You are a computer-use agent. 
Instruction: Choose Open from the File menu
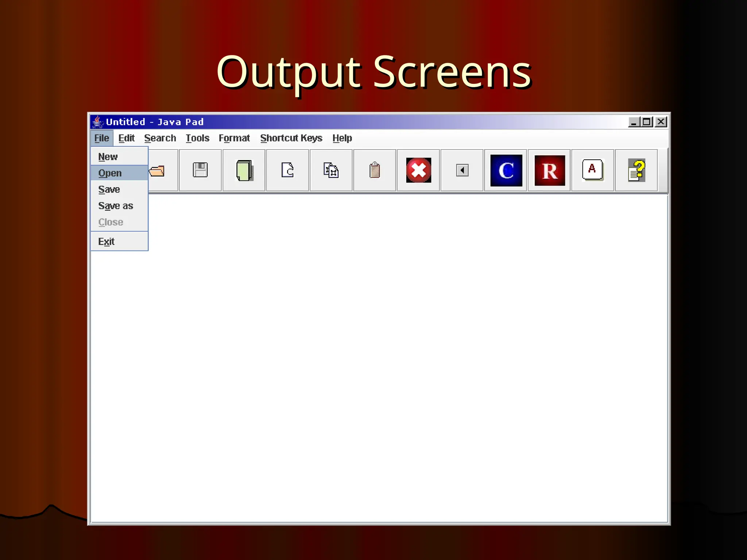coord(120,173)
